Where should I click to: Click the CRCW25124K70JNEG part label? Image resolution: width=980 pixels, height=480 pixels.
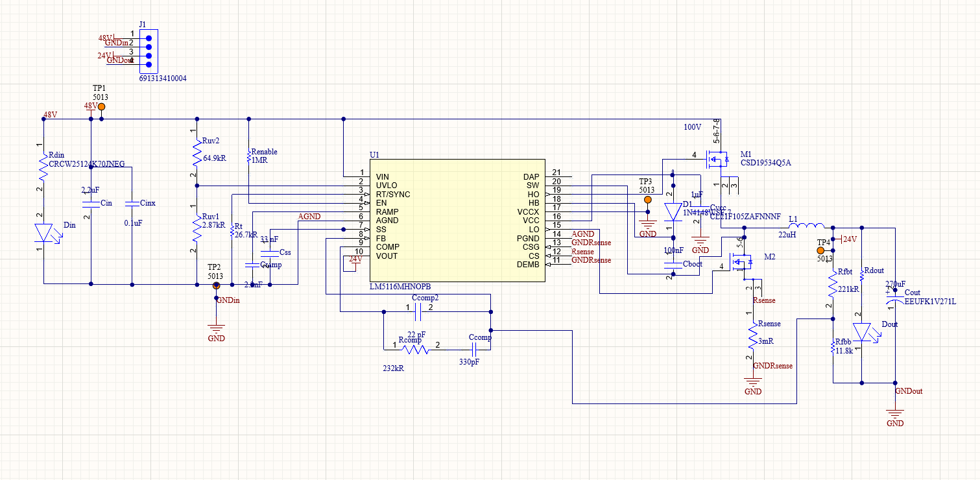[87, 165]
